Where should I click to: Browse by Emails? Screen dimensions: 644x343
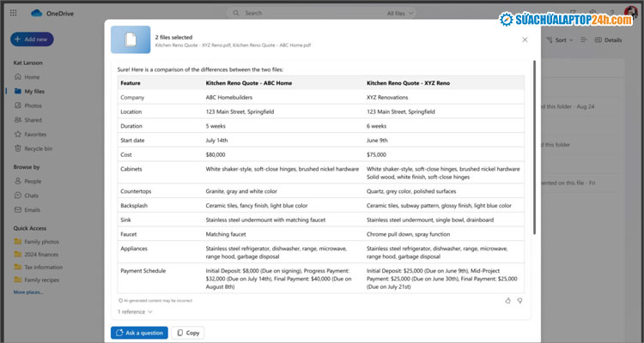(32, 210)
